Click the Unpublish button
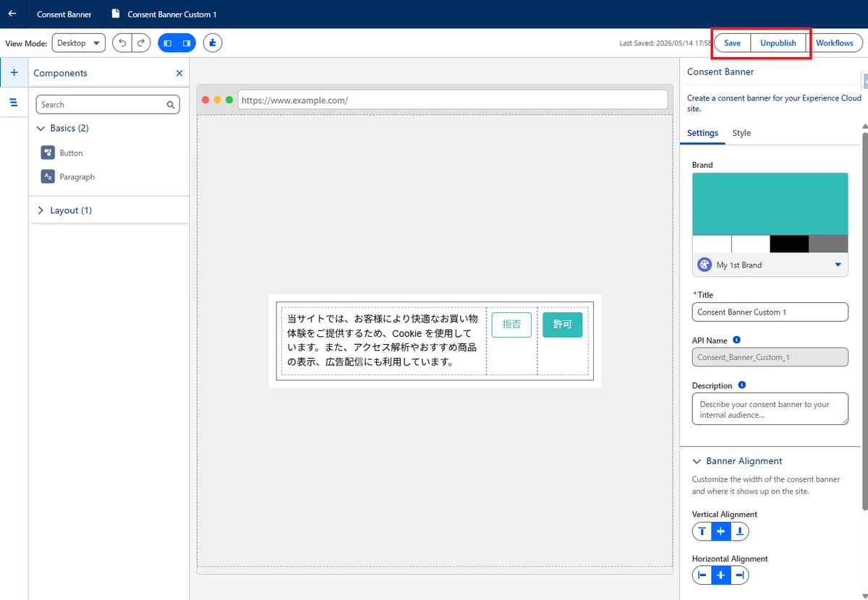868x600 pixels. click(778, 43)
